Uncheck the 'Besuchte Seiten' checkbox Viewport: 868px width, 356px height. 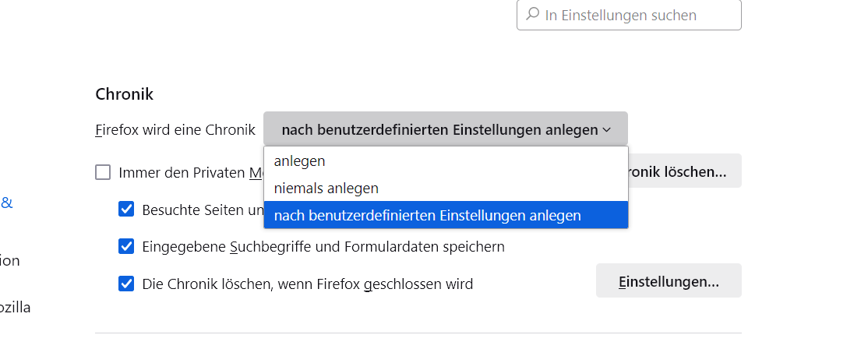coord(126,209)
